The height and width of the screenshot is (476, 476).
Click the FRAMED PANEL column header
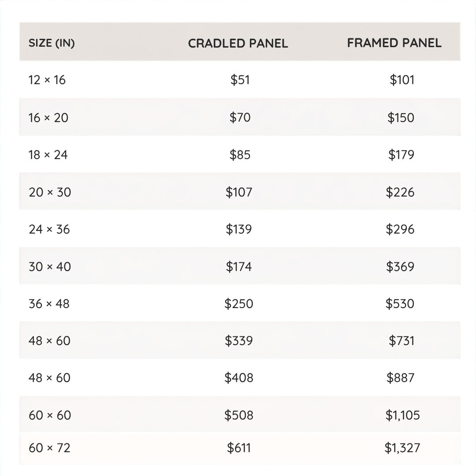point(394,43)
